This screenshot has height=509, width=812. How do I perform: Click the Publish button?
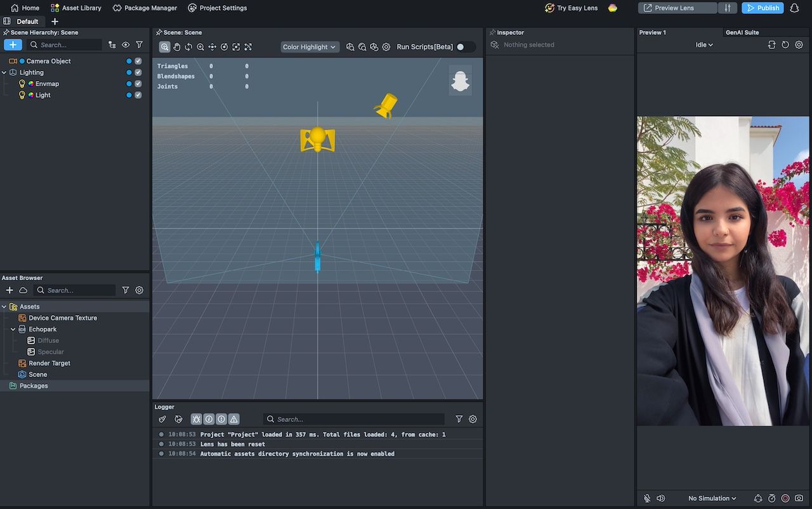point(763,8)
